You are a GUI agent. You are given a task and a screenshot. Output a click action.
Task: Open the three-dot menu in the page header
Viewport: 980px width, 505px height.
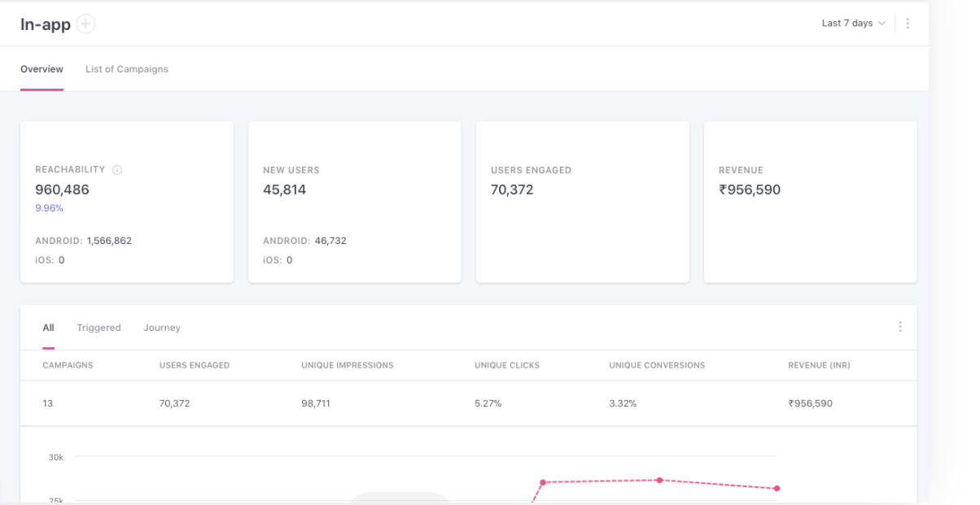click(908, 24)
